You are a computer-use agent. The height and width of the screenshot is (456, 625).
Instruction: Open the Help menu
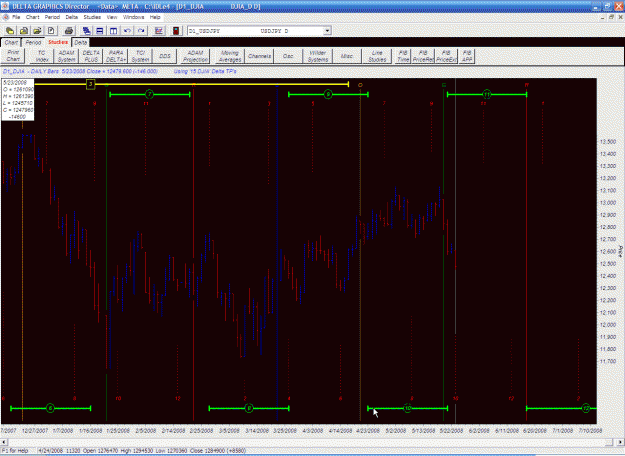click(155, 17)
